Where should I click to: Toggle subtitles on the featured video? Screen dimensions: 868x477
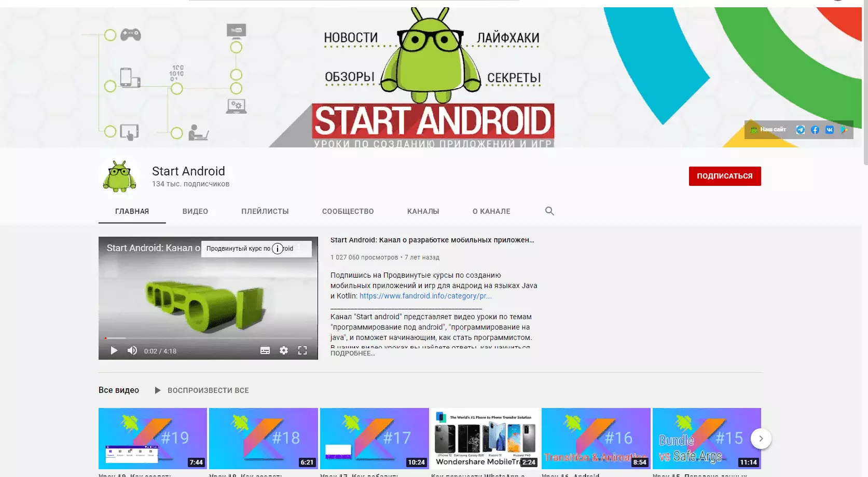265,351
